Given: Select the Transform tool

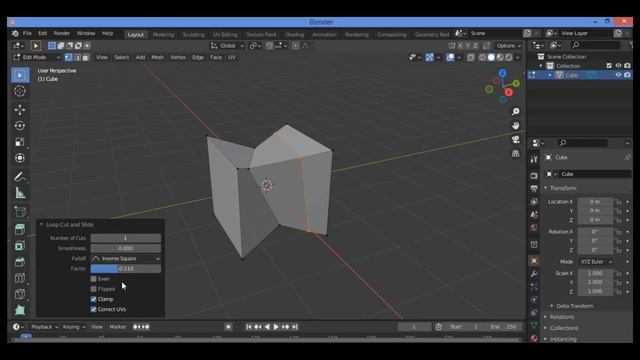Looking at the screenshot, I should coord(20,158).
